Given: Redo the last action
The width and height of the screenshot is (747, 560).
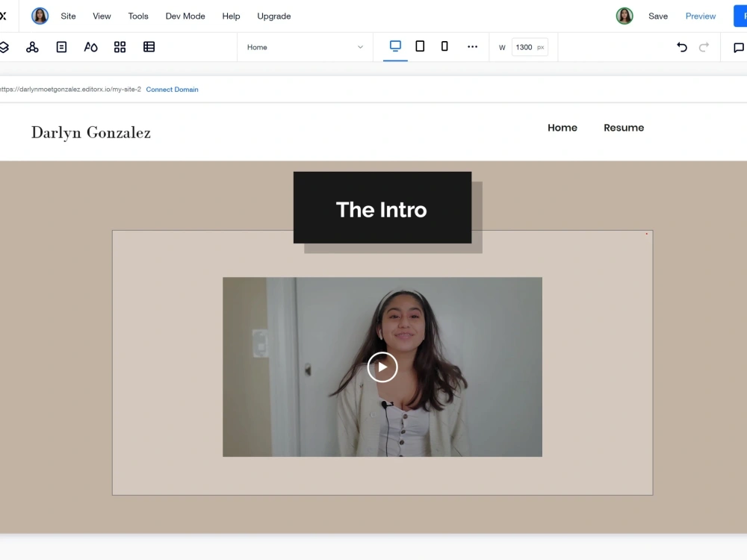Looking at the screenshot, I should click(704, 47).
